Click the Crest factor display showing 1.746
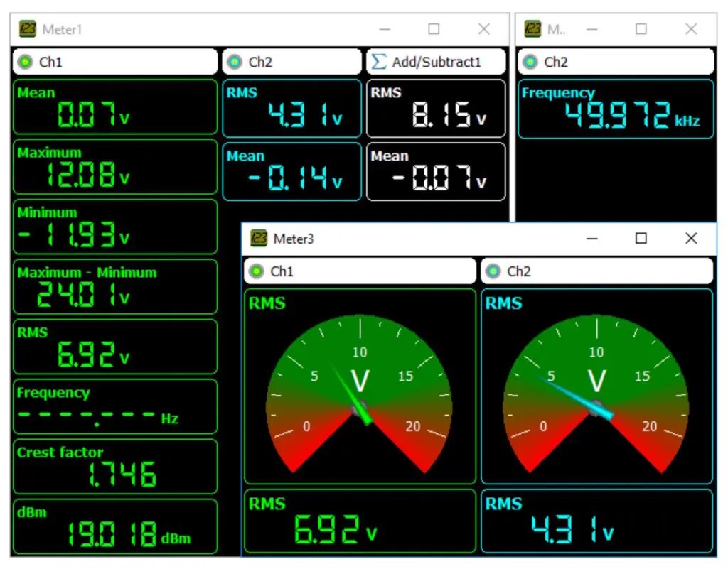The width and height of the screenshot is (728, 569). (114, 467)
